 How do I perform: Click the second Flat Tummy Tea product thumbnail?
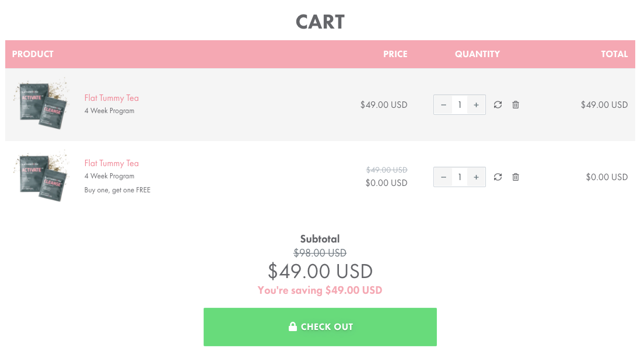(x=41, y=176)
